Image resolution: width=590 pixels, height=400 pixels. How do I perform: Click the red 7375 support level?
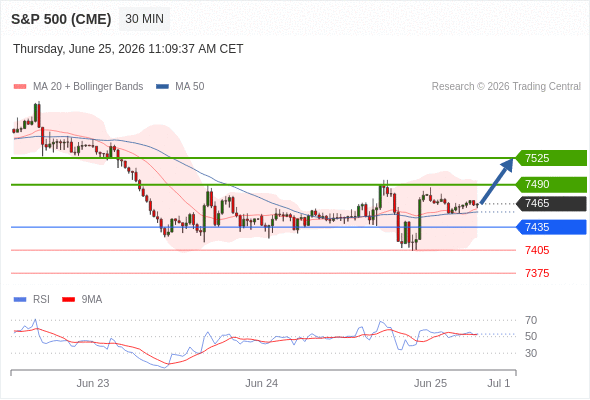tap(537, 273)
